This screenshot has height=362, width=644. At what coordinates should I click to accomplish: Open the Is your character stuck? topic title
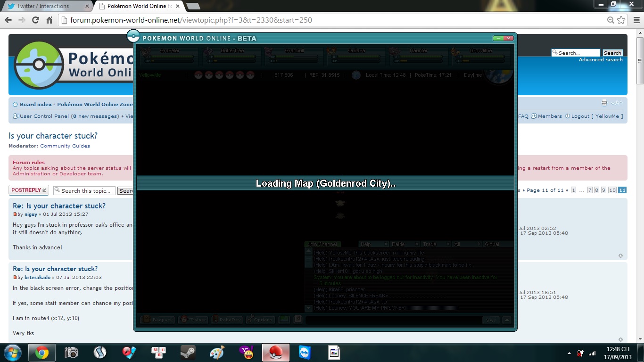pos(53,136)
